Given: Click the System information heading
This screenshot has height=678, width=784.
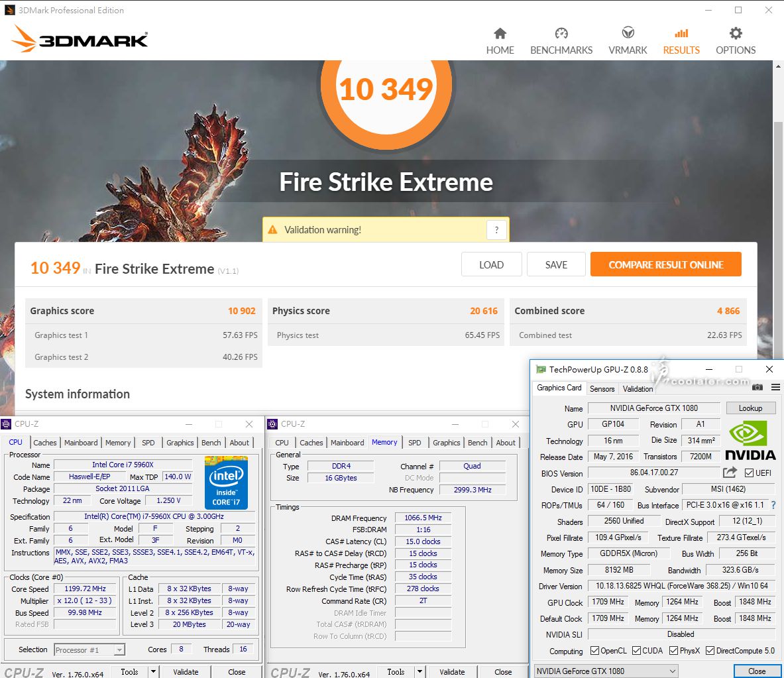Looking at the screenshot, I should point(78,394).
